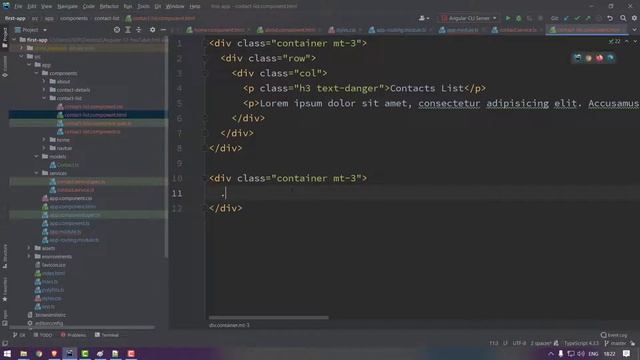This screenshot has height=360, width=640.
Task: Open the Angular CLI Server run configuration dropdown
Action: [469, 18]
